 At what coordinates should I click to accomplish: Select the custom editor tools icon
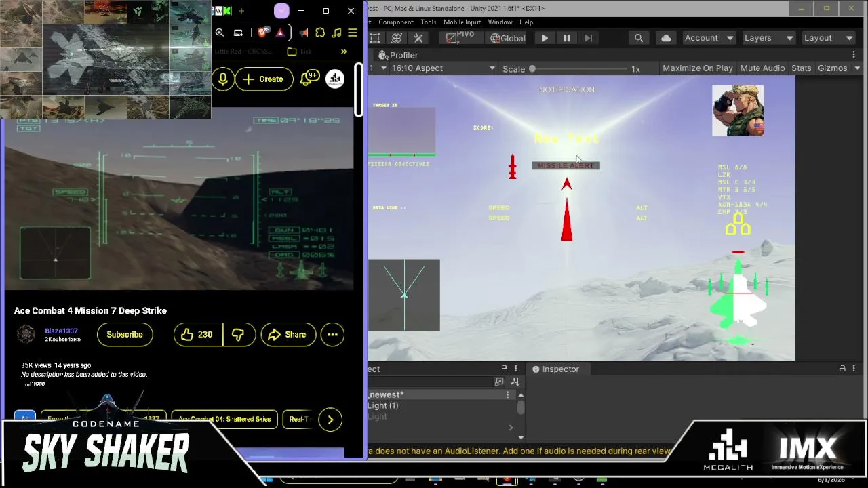418,38
